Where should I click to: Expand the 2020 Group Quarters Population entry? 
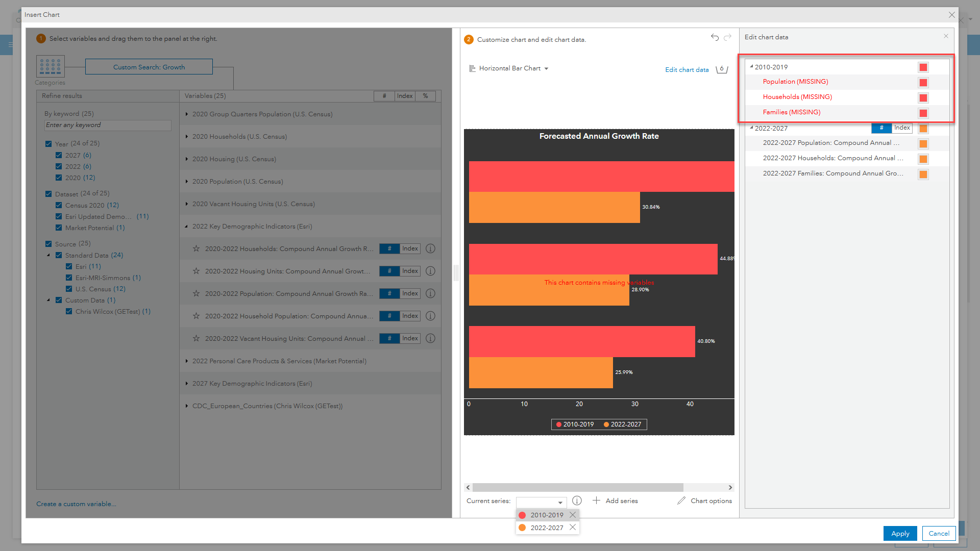click(x=188, y=114)
